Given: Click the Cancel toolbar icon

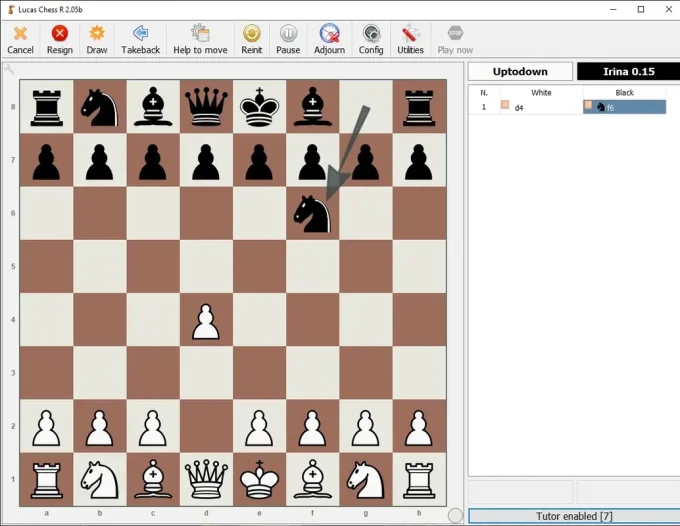Looking at the screenshot, I should 20,39.
